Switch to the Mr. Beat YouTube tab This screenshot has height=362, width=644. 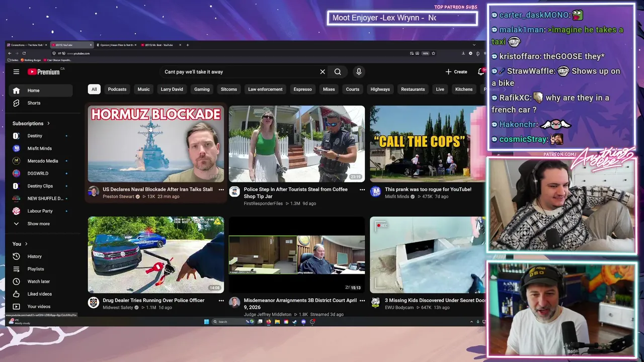(x=160, y=45)
